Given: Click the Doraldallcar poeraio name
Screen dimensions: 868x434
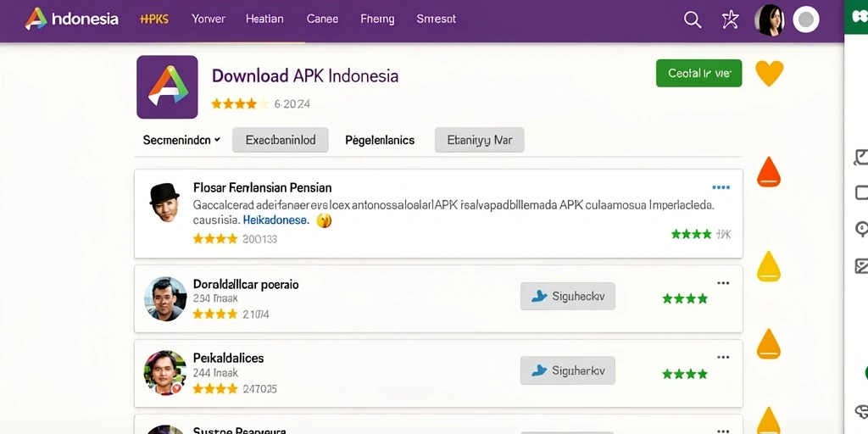Looking at the screenshot, I should click(246, 285).
